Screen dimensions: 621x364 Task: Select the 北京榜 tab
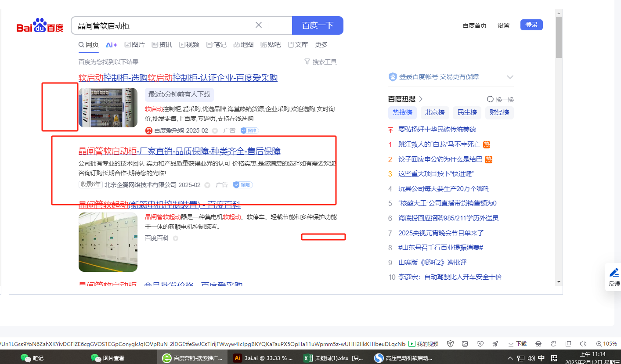coord(435,112)
